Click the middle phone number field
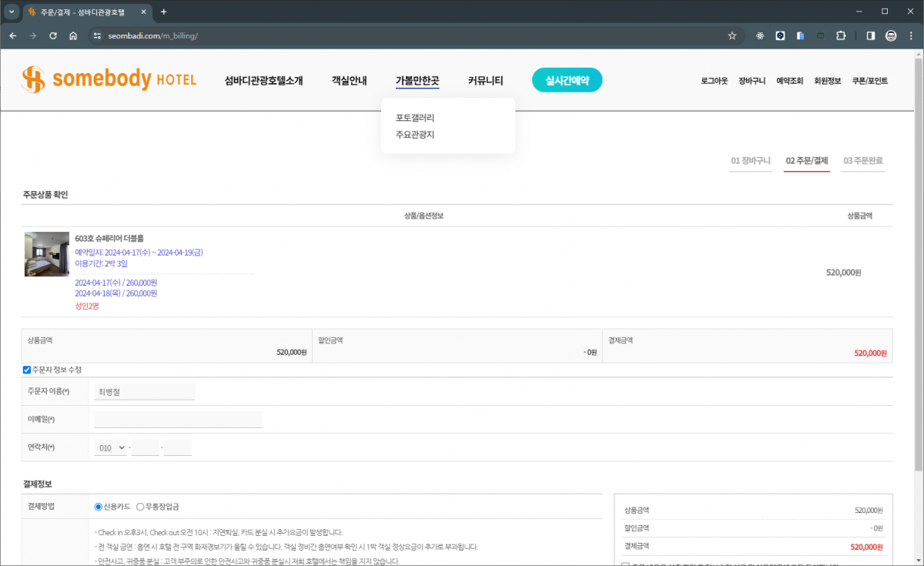924x566 pixels. 146,447
